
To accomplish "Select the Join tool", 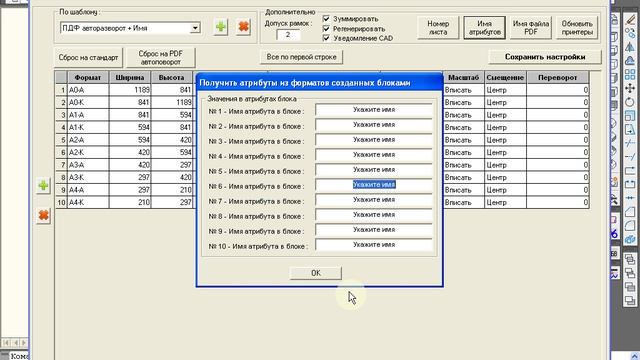I will point(630,198).
